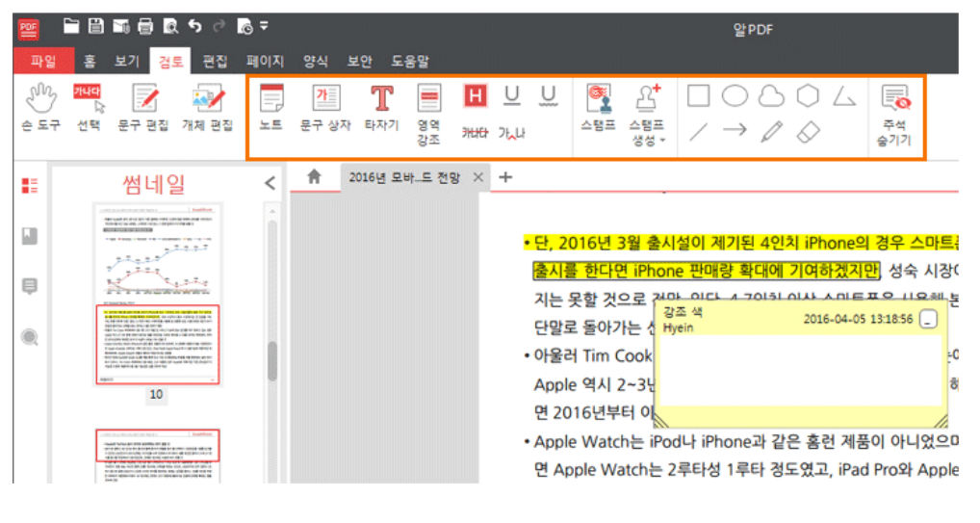Open print preview icon in quick toolbar
The height and width of the screenshot is (523, 980).
click(x=170, y=26)
